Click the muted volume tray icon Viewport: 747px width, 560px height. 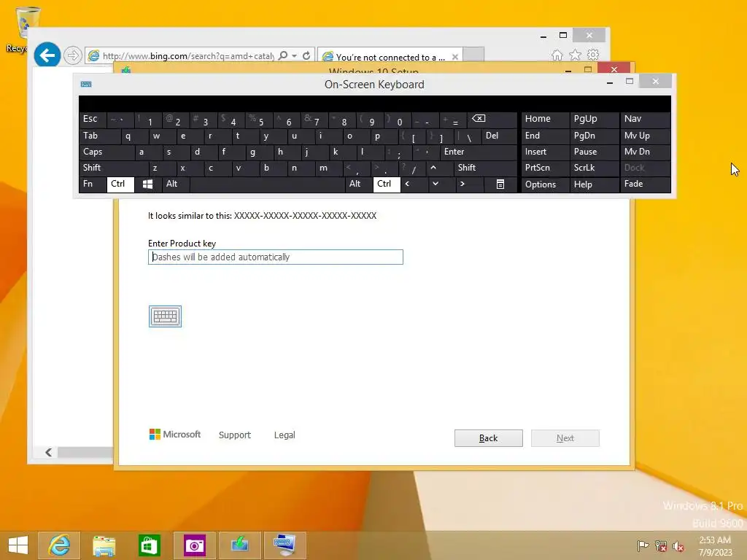pos(678,545)
